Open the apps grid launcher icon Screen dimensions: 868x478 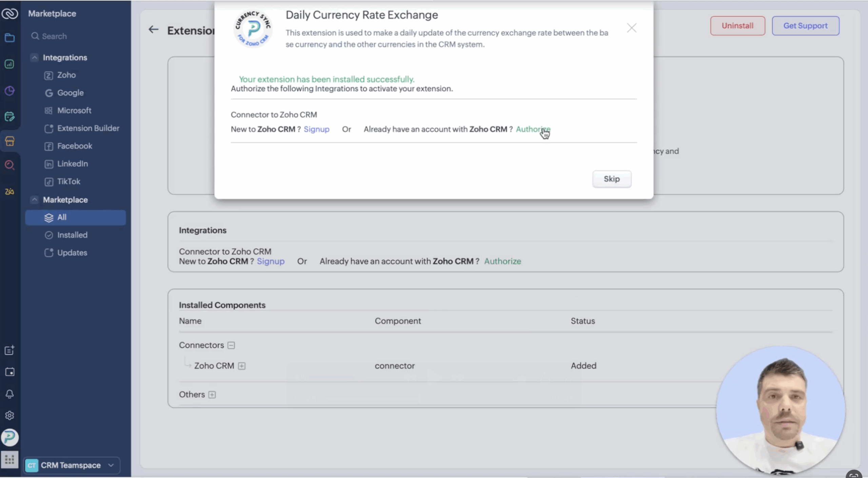(9, 460)
